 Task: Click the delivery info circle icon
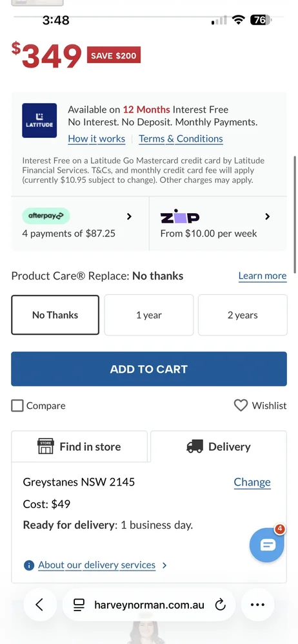pyautogui.click(x=29, y=565)
